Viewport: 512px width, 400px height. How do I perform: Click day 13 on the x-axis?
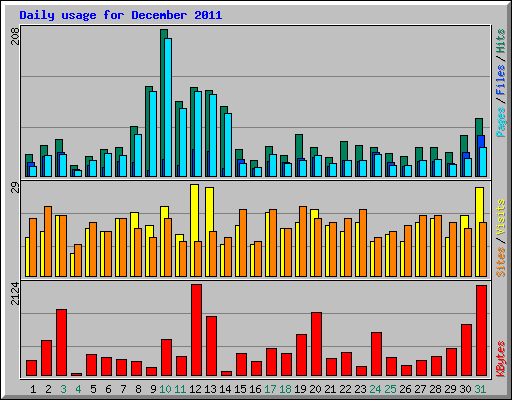click(210, 389)
